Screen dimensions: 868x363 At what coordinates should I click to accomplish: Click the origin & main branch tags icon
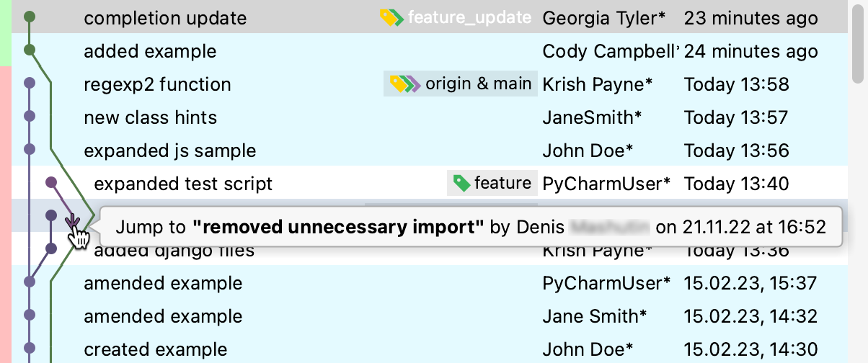click(x=404, y=84)
